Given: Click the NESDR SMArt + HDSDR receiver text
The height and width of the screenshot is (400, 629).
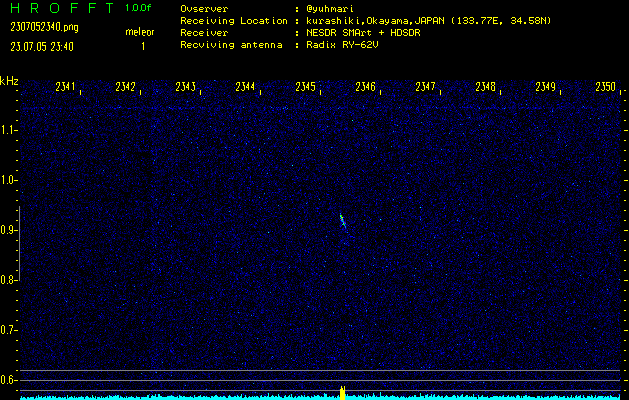Looking at the screenshot, I should click(367, 33).
